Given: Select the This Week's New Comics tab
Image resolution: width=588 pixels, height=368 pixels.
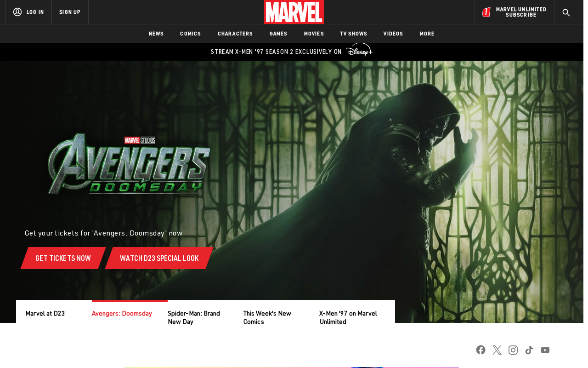Looking at the screenshot, I should pos(267,317).
